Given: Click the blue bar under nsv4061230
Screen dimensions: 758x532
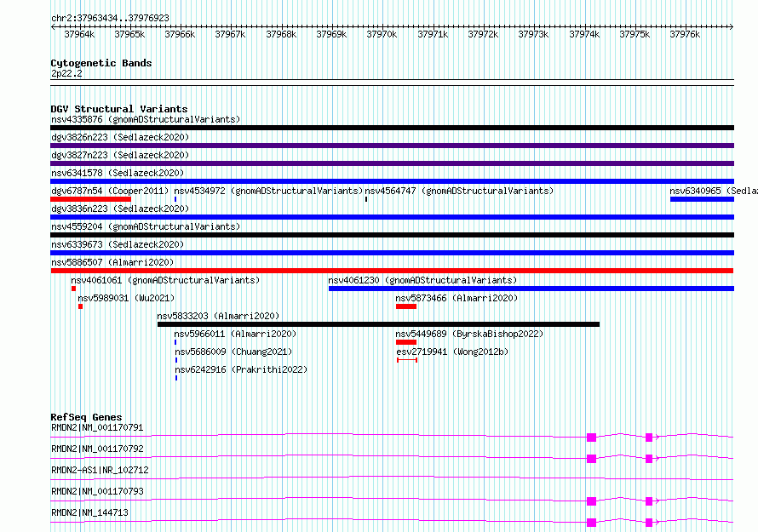Looking at the screenshot, I should [x=531, y=289].
